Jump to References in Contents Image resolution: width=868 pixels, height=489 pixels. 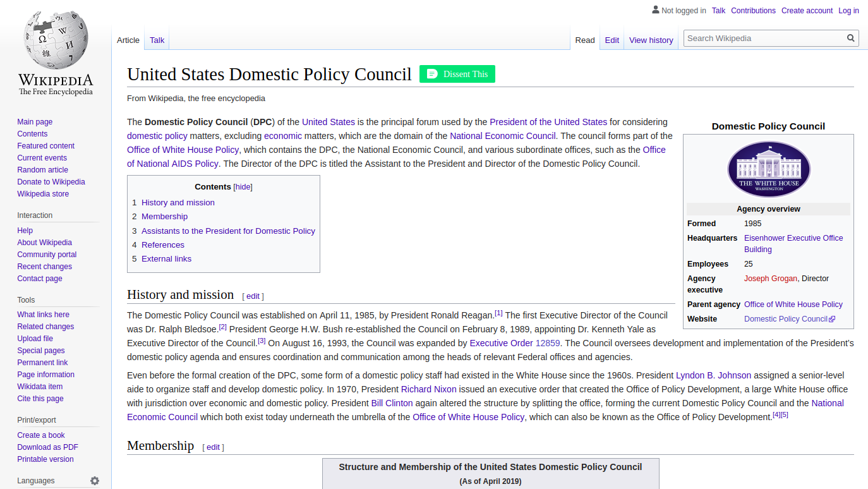(163, 245)
